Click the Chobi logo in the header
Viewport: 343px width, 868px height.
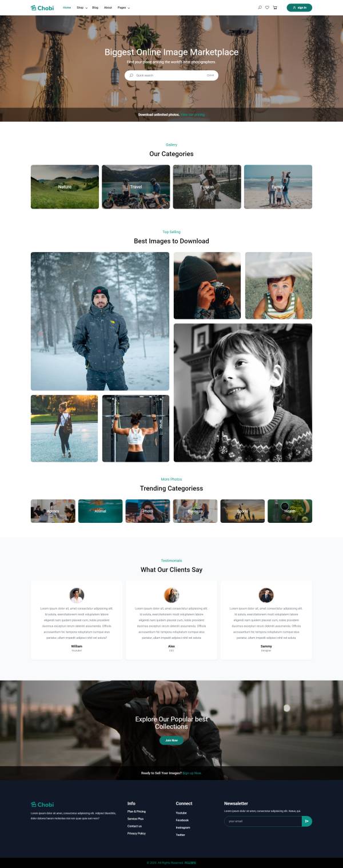coord(42,7)
